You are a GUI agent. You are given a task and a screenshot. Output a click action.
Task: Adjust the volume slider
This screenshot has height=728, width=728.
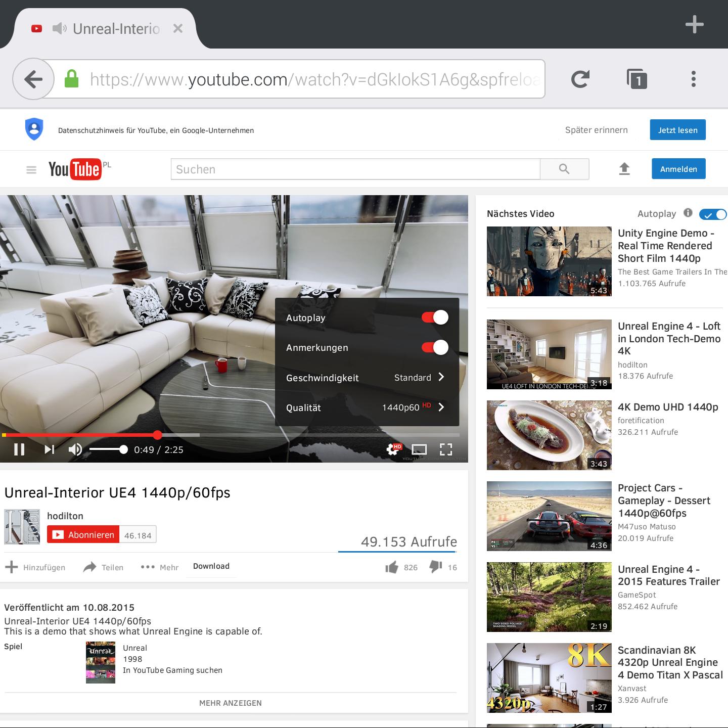coord(108,449)
